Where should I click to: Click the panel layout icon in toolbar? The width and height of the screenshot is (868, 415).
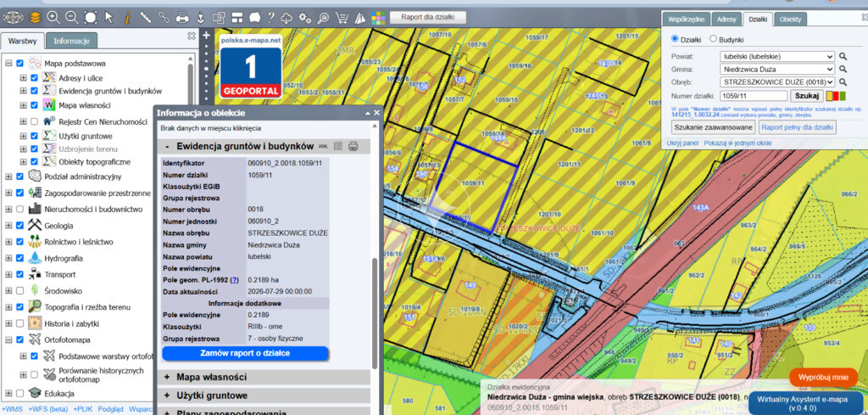pyautogui.click(x=237, y=18)
